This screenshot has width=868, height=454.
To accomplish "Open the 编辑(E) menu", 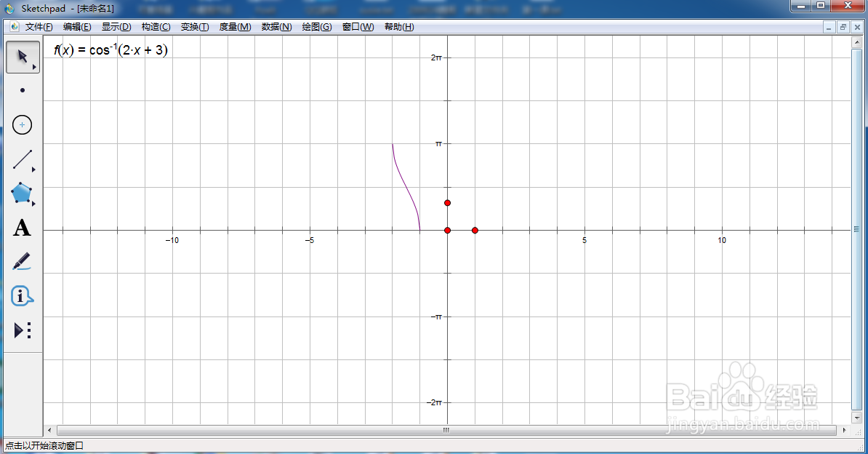I will (x=77, y=27).
